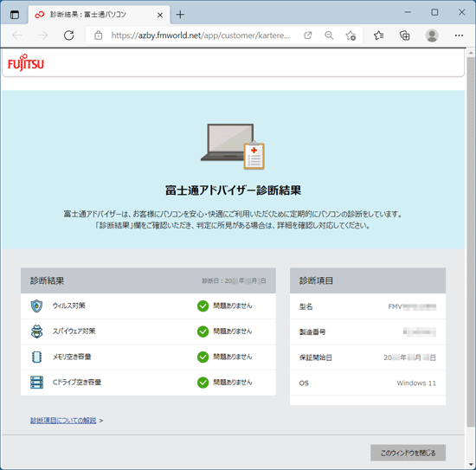Click the 診断結果 panel header
This screenshot has height=470, width=476.
click(148, 280)
